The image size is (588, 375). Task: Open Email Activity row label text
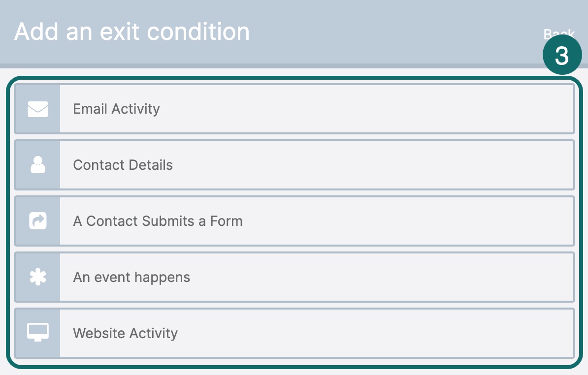tap(116, 109)
